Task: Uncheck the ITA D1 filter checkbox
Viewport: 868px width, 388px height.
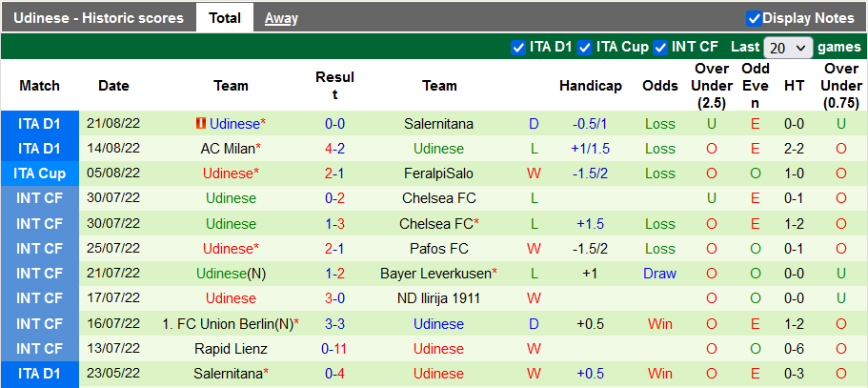Action: tap(518, 47)
